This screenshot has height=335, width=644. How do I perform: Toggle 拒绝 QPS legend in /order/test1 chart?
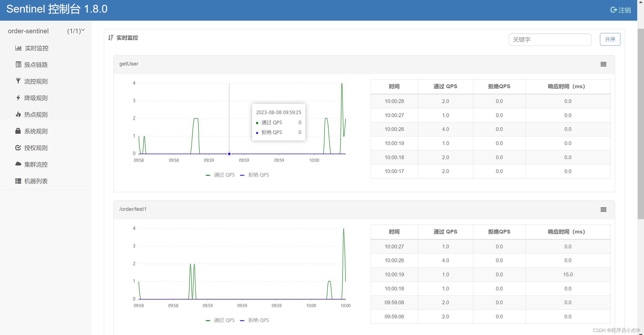click(255, 320)
